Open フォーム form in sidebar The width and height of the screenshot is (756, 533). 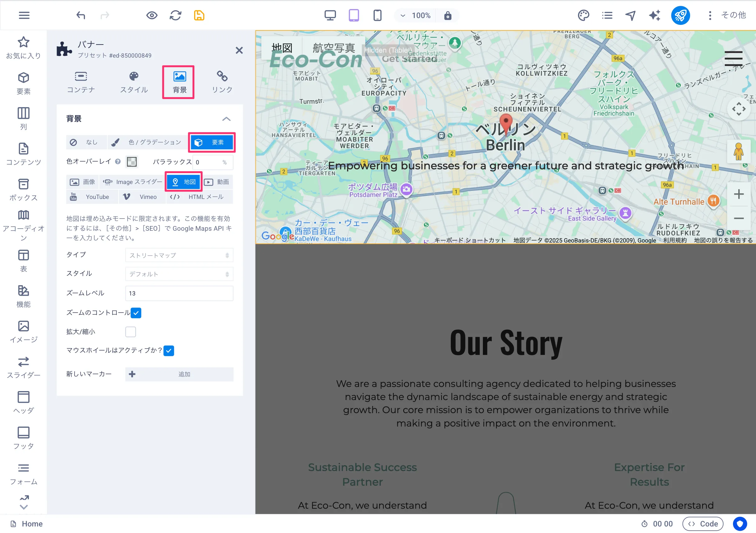23,474
